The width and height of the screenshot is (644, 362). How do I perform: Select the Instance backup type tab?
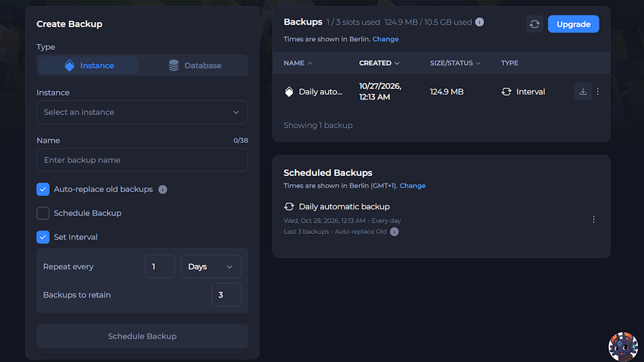[x=88, y=65]
